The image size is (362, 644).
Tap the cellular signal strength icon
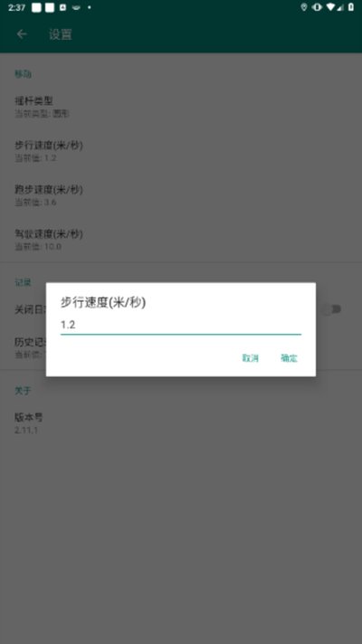(339, 8)
